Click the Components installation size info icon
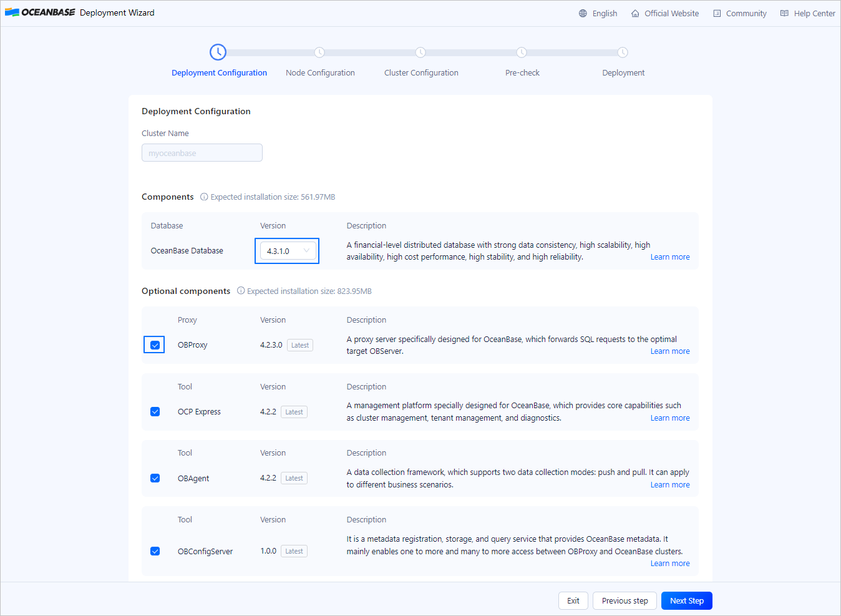Screen dimensions: 841x616 [204, 197]
